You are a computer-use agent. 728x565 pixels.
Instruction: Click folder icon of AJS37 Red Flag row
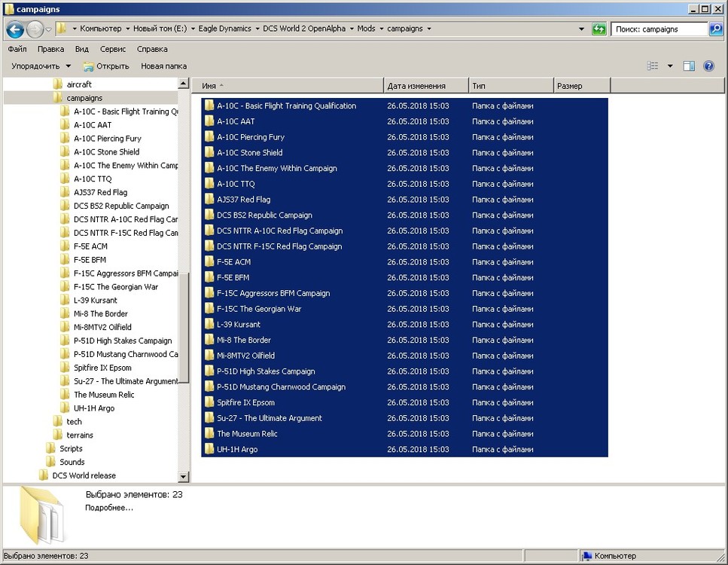(209, 200)
